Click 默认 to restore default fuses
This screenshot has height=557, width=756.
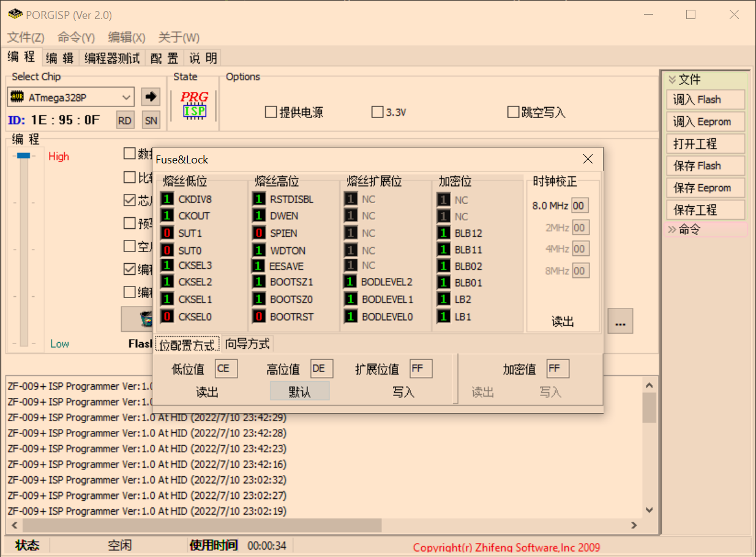coord(300,392)
